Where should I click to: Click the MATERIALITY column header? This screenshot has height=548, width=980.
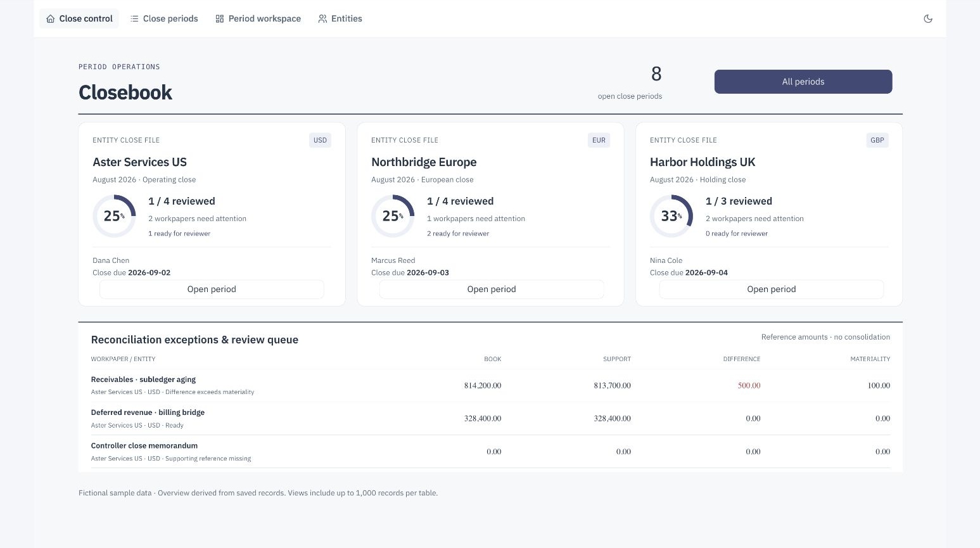click(870, 359)
